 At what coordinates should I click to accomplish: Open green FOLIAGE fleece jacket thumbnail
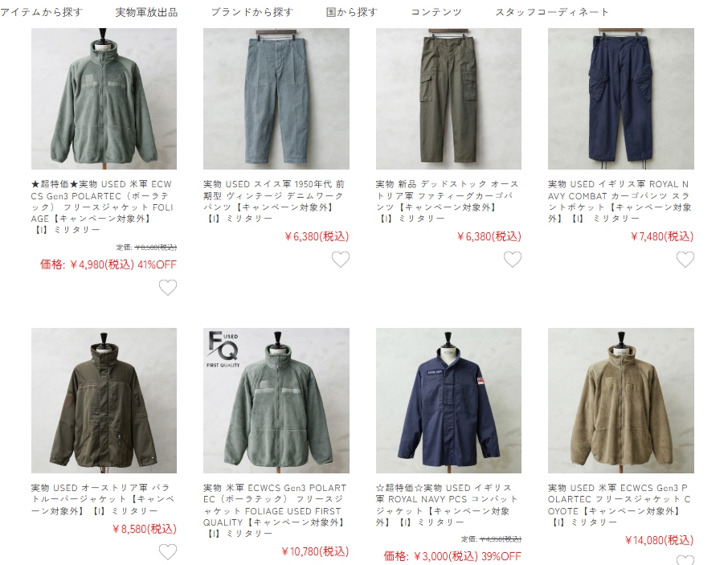point(104,98)
